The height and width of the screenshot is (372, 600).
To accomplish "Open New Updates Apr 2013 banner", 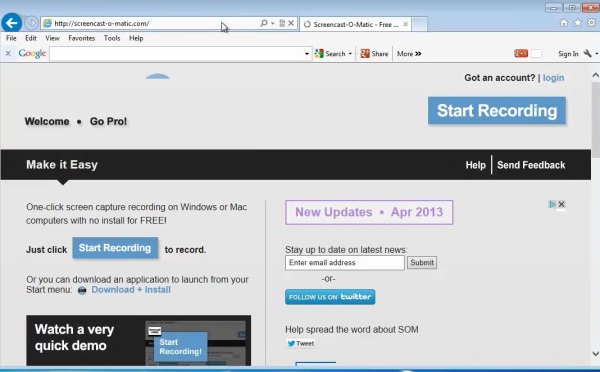I will (x=369, y=212).
